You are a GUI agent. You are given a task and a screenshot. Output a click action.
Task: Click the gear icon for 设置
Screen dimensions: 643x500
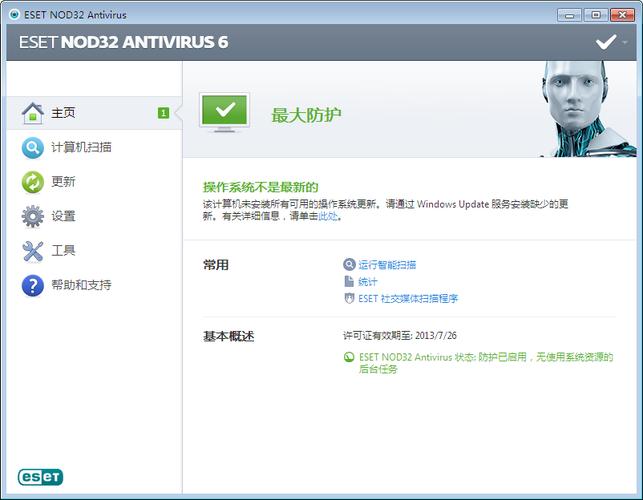(33, 217)
